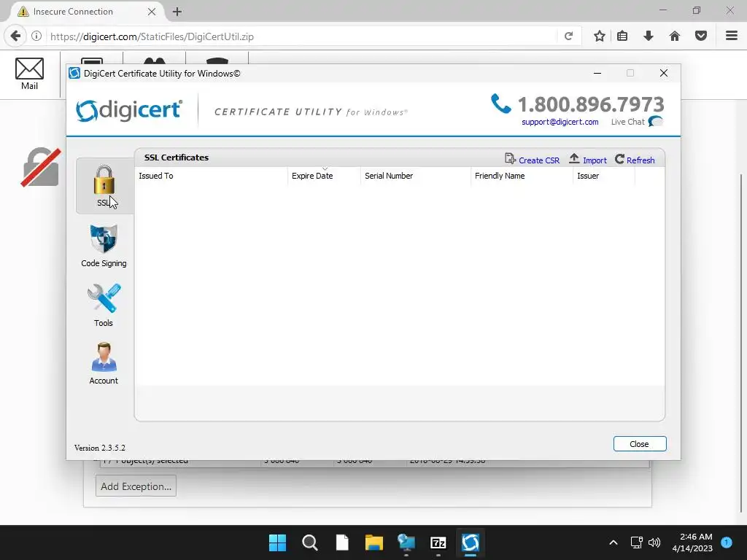Viewport: 747px width, 560px height.
Task: Open taskbar Search
Action: 309,542
